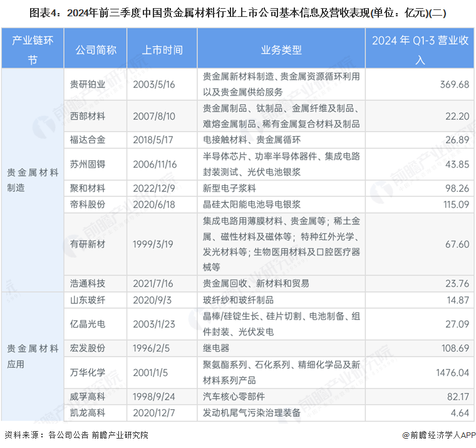Click revenue value '82.17'

point(458,397)
